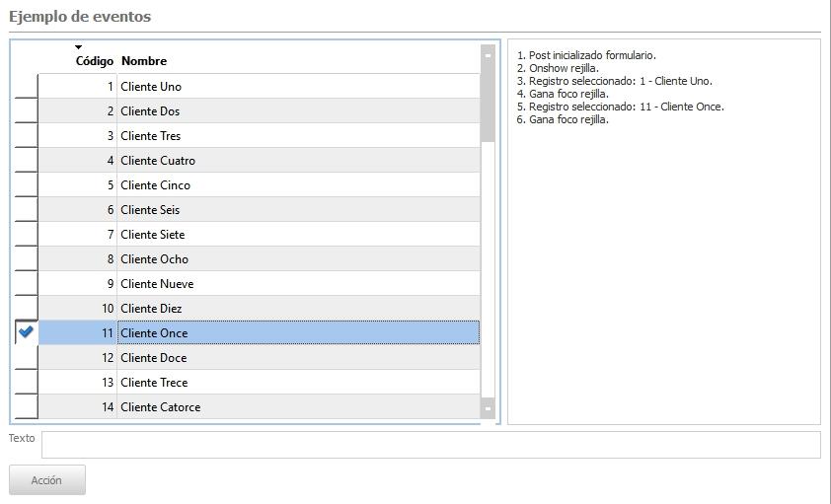
Task: Sort by the Código column header
Action: pos(94,61)
